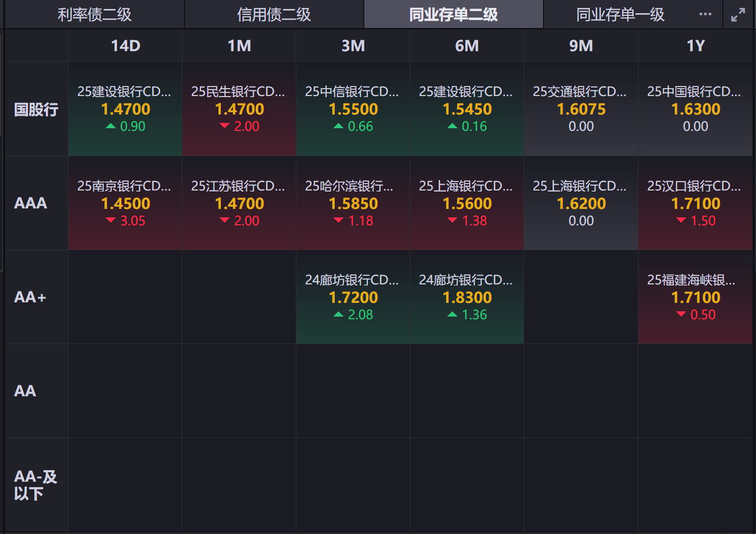Expand panel with the fullscreen arrows icon
756x534 pixels.
(x=738, y=15)
